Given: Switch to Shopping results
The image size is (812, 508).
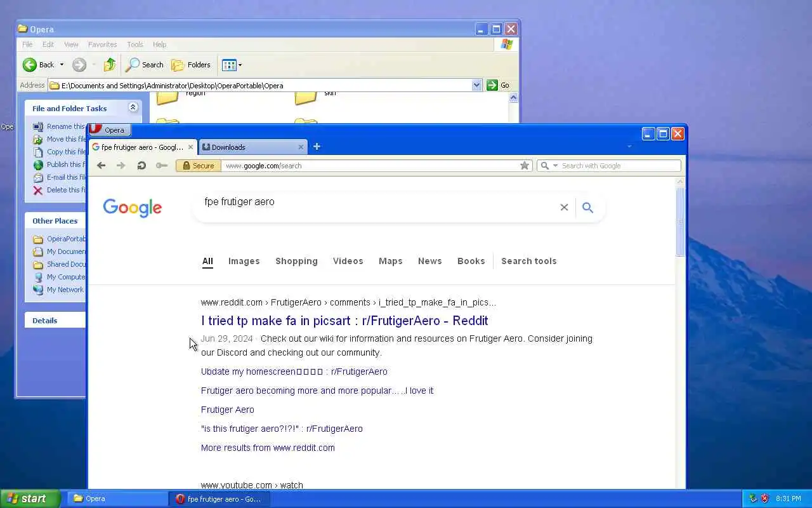Looking at the screenshot, I should tap(296, 261).
